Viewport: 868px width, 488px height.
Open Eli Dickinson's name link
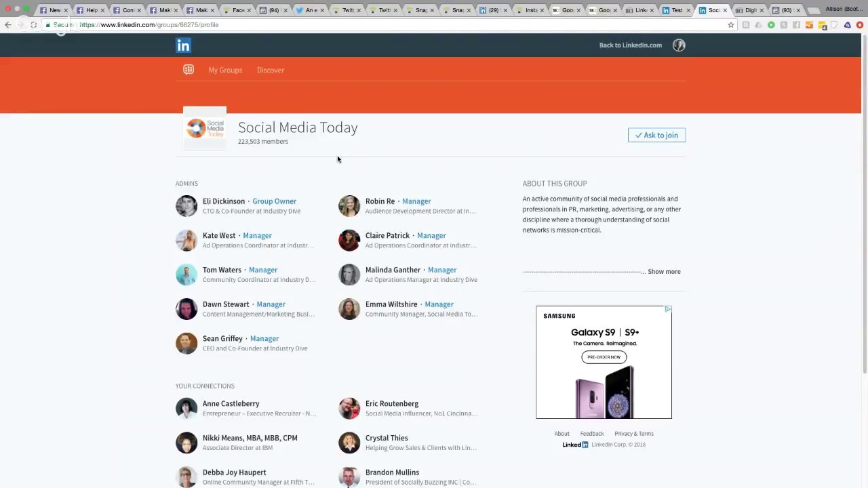click(x=224, y=201)
